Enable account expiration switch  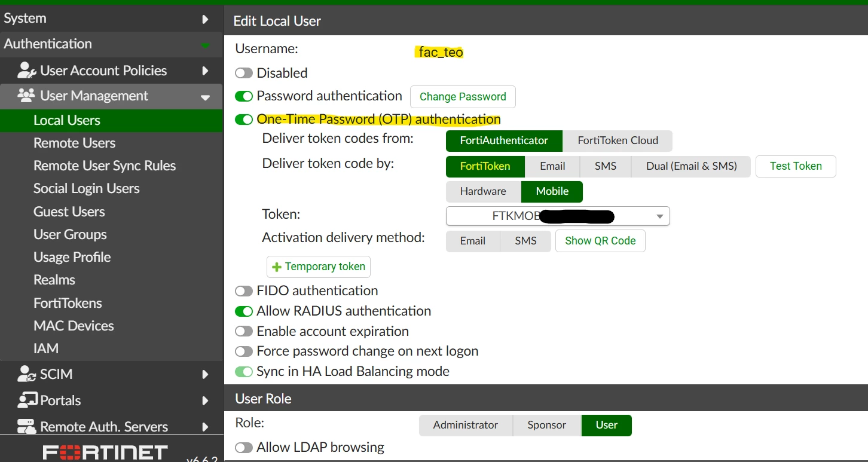coord(244,332)
